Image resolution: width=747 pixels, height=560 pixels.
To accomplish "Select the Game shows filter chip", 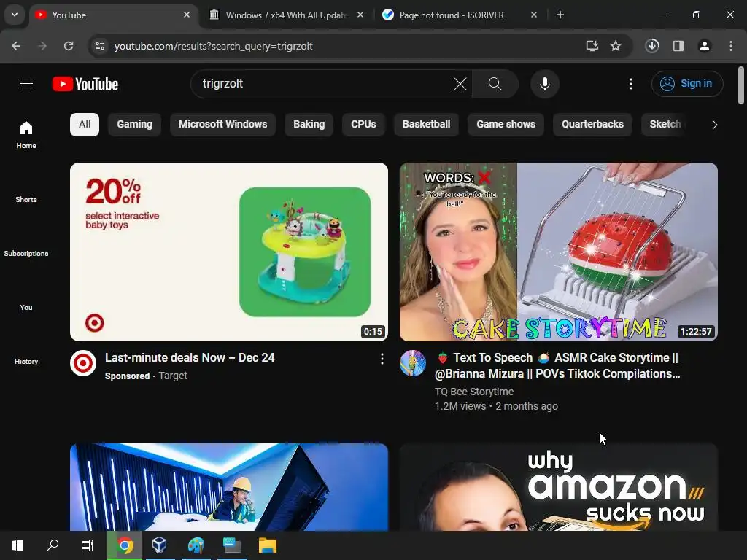I will 506,124.
